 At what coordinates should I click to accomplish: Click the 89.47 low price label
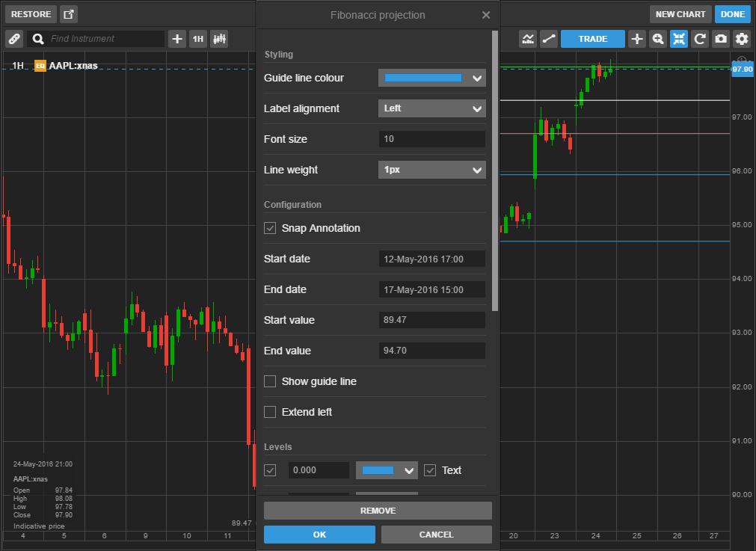pyautogui.click(x=242, y=523)
